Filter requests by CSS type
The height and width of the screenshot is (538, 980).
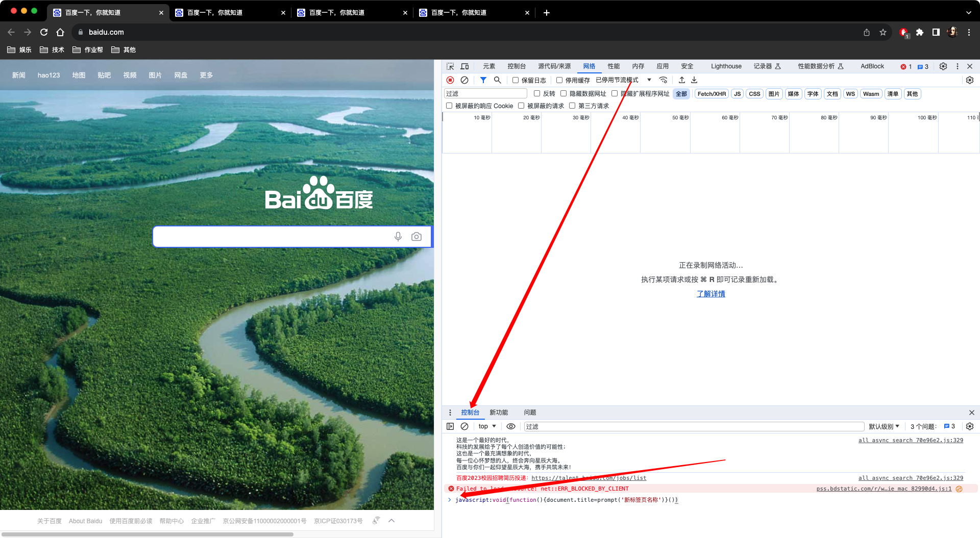[755, 94]
